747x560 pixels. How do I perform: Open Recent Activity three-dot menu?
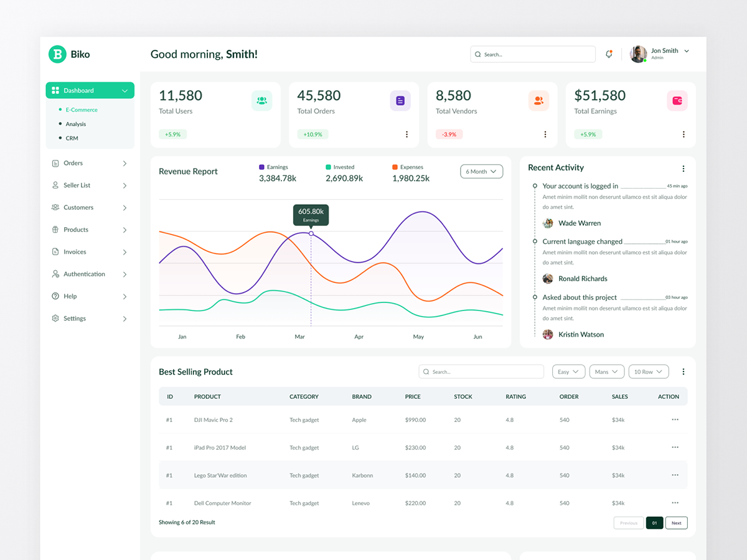tap(683, 169)
